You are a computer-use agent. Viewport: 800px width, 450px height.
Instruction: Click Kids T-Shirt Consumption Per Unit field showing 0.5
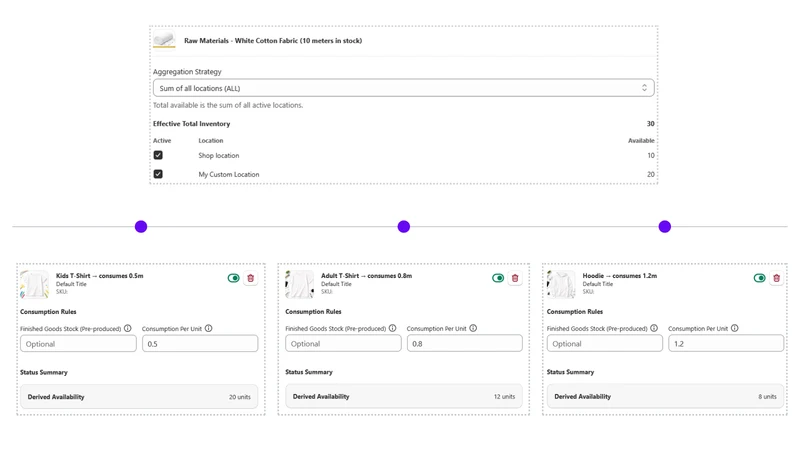pyautogui.click(x=200, y=343)
